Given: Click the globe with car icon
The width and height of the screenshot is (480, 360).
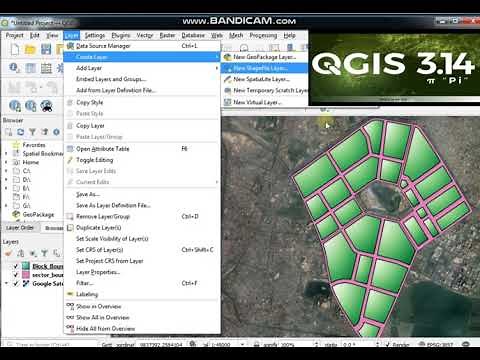Looking at the screenshot, I should (46, 106).
